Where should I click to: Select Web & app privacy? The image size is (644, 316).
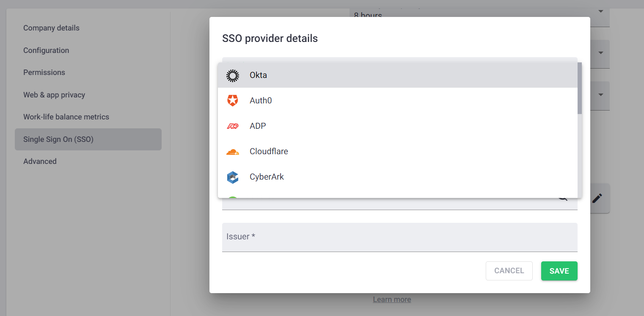pos(54,95)
